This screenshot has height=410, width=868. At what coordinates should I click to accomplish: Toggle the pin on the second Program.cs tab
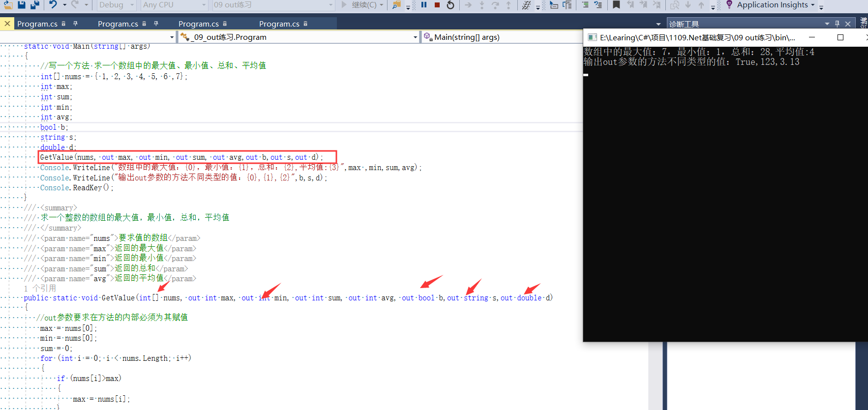(x=156, y=24)
